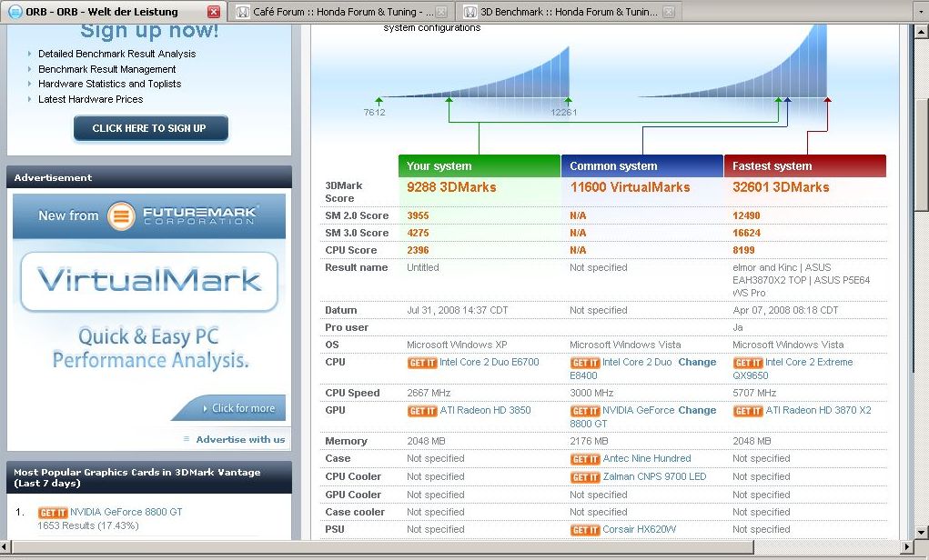Click GET IT badge in Common system GPU cell
Viewport: 929px width, 560px height.
[x=585, y=411]
